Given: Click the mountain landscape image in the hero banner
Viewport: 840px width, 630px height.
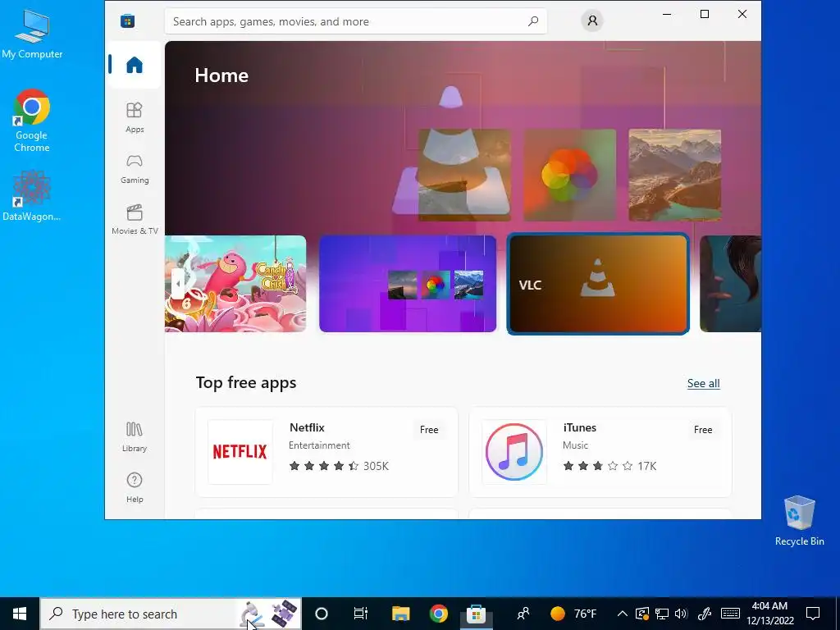Looking at the screenshot, I should tap(674, 176).
